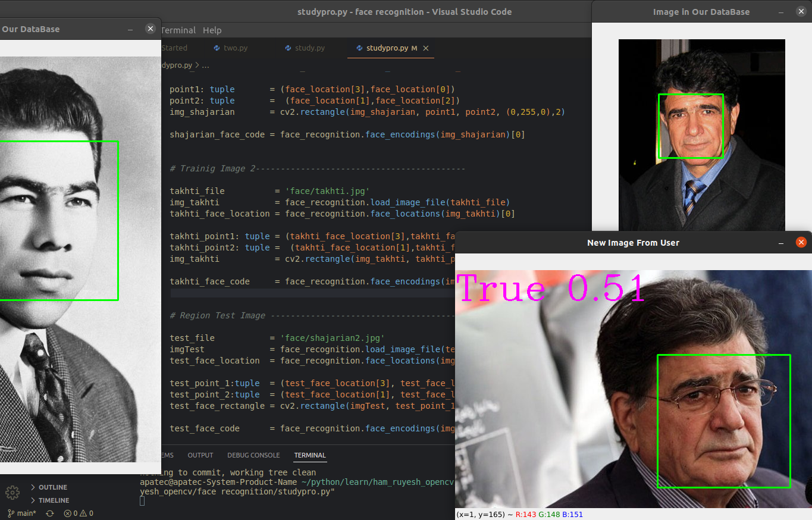812x520 pixels.
Task: Minimize the New Image From User window
Action: pos(780,242)
